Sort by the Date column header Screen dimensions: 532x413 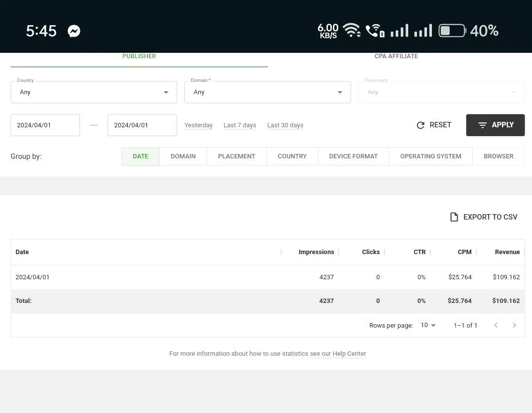click(22, 252)
